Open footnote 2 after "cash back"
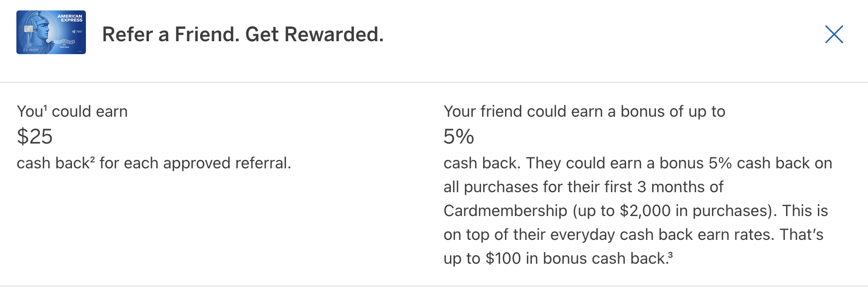The height and width of the screenshot is (297, 868). pos(92,159)
